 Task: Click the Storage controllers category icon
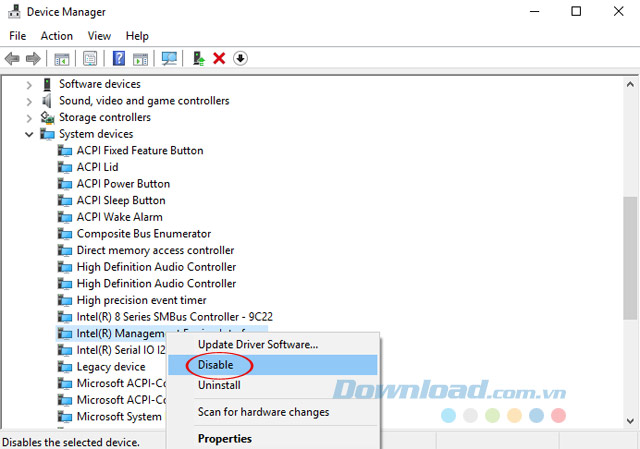(47, 118)
